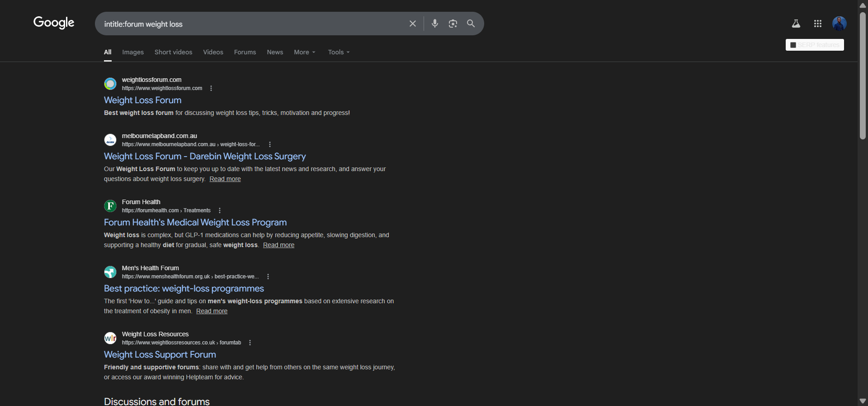
Task: Open Best practice: weight-loss programmes link
Action: (184, 288)
